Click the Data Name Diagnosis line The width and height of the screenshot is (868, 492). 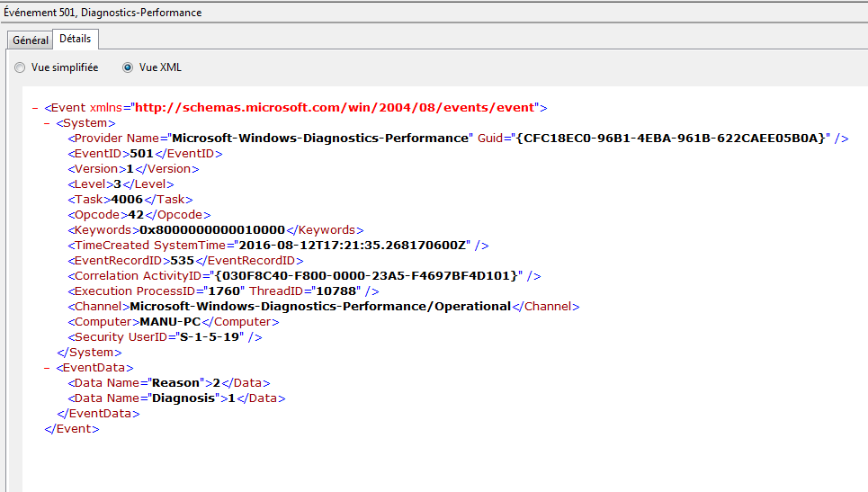176,398
